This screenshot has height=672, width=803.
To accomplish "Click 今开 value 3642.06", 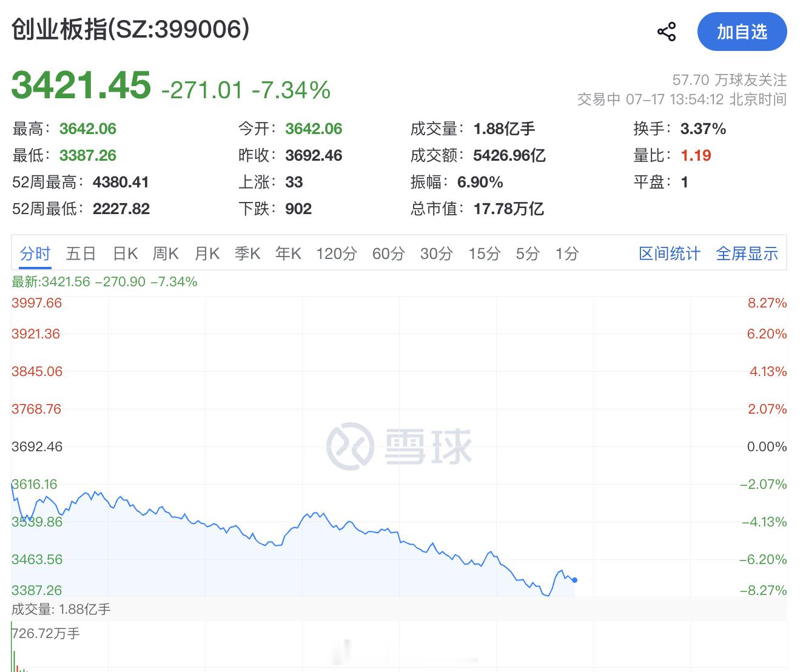I will 314,129.
